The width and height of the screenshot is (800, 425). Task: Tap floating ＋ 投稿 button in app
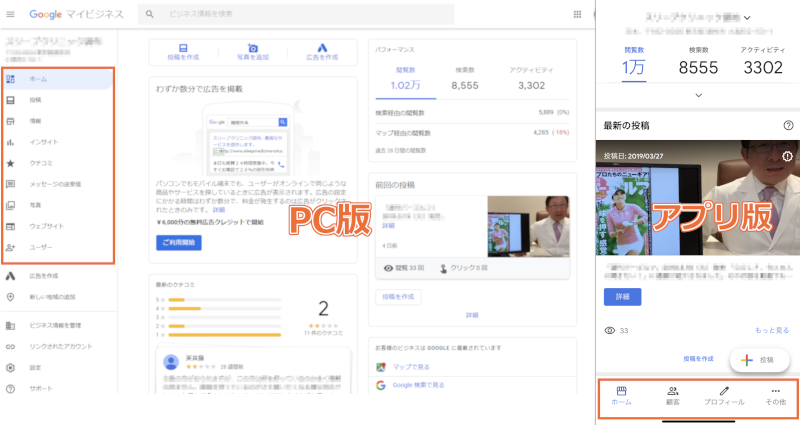pyautogui.click(x=760, y=360)
